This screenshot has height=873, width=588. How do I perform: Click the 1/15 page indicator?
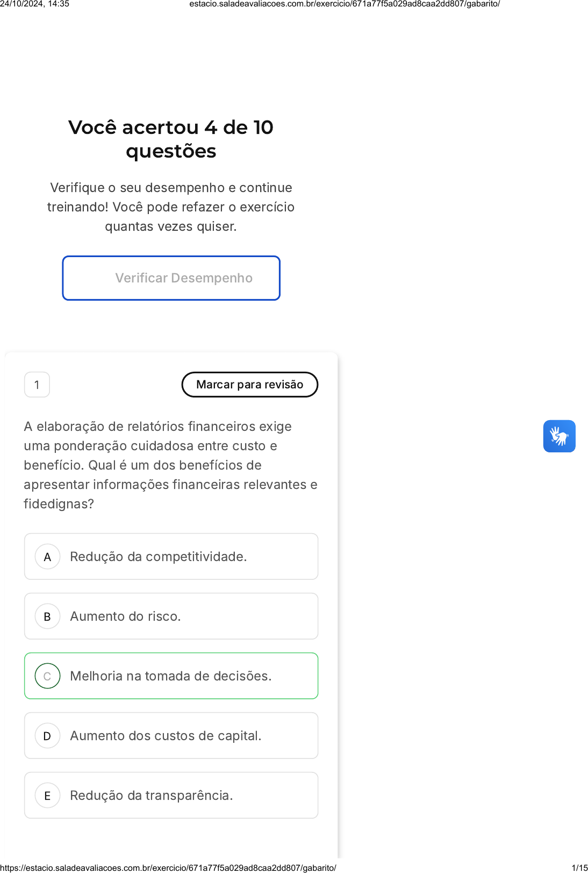click(579, 868)
